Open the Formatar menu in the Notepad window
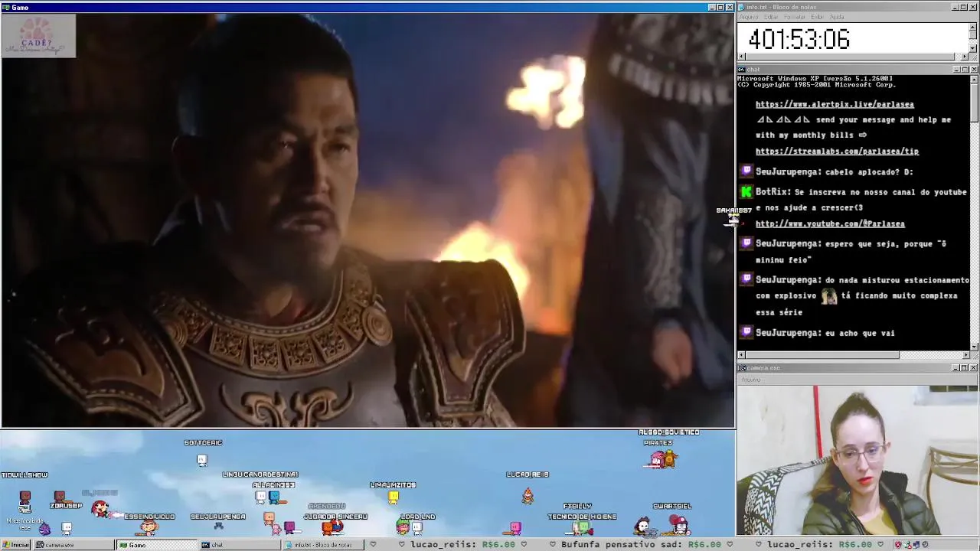The width and height of the screenshot is (980, 551). tap(795, 17)
